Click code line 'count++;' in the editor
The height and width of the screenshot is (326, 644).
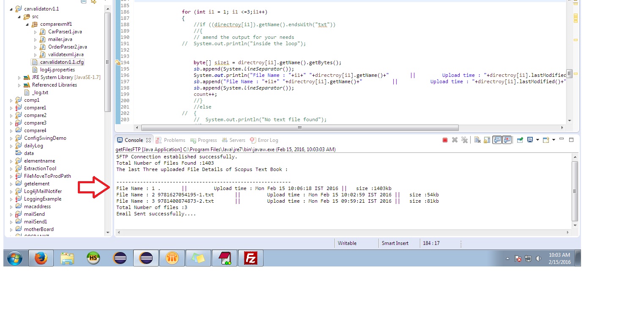click(205, 94)
